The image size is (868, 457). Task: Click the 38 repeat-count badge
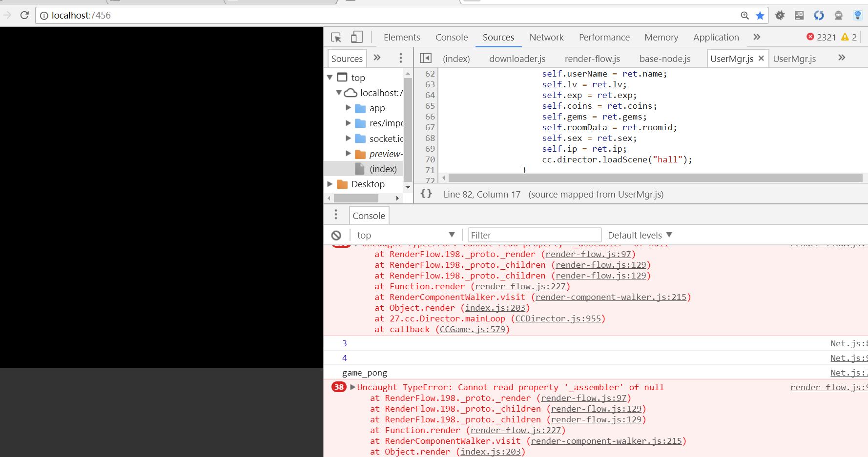339,387
